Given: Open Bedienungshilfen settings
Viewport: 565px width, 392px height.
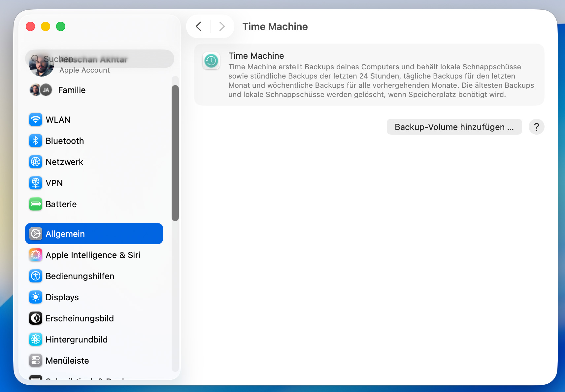Looking at the screenshot, I should 94,276.
